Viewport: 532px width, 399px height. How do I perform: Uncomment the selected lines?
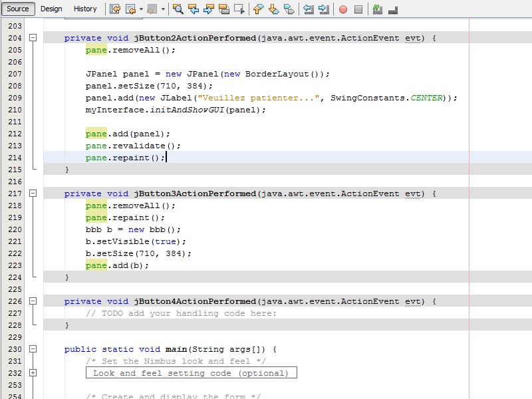coord(393,9)
